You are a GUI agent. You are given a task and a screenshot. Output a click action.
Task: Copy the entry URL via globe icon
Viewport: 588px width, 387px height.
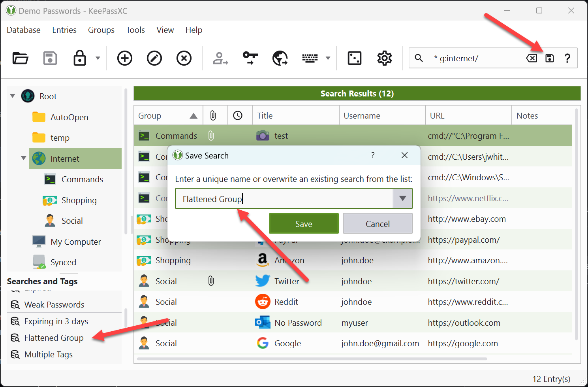coord(280,58)
